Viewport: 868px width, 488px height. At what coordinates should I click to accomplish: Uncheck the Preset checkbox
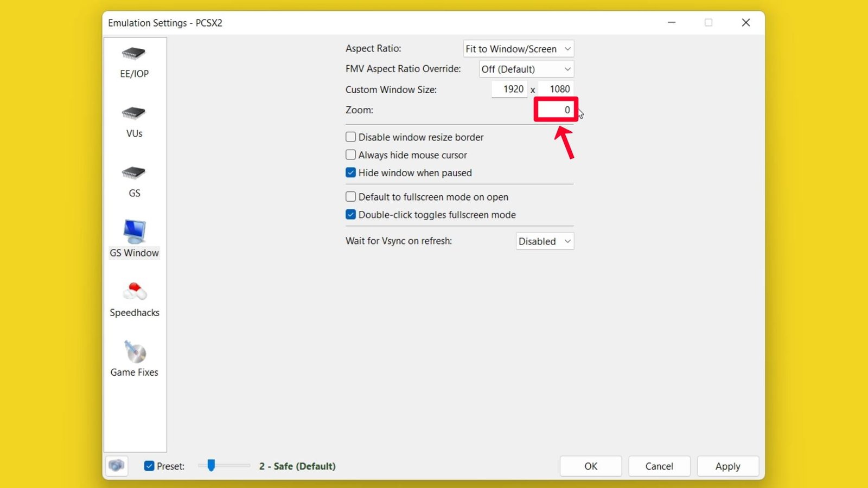(149, 466)
